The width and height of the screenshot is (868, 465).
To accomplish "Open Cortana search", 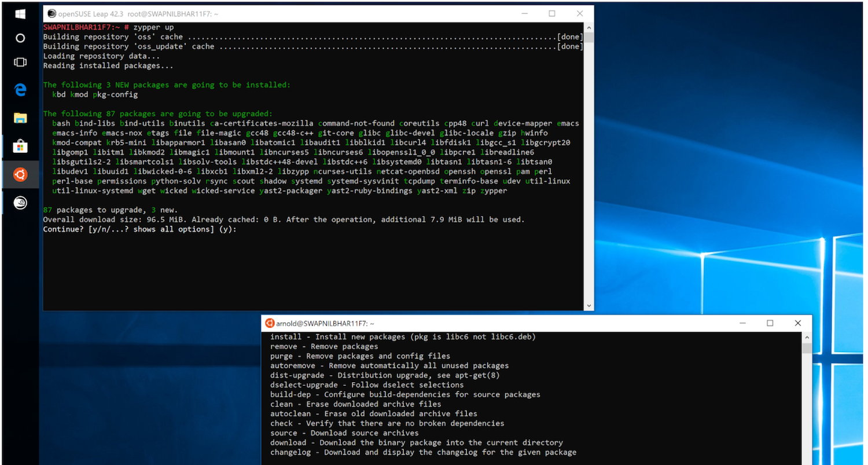I will point(19,38).
